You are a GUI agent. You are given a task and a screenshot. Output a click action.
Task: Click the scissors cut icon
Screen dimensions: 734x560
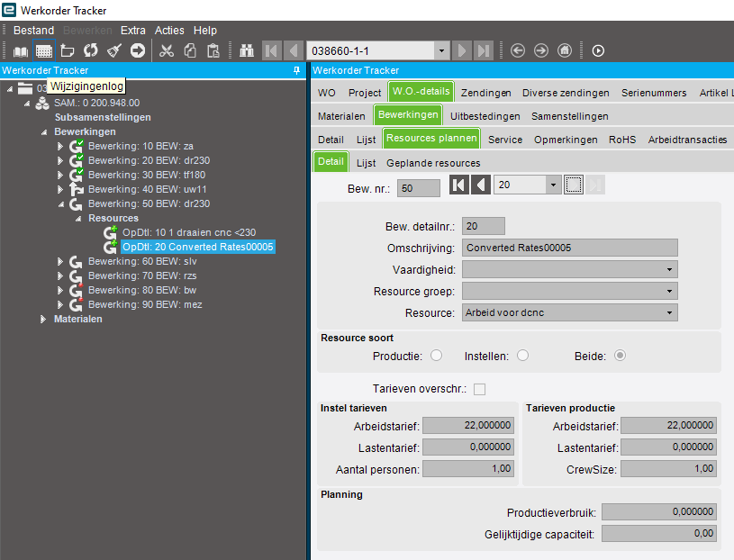pyautogui.click(x=166, y=50)
